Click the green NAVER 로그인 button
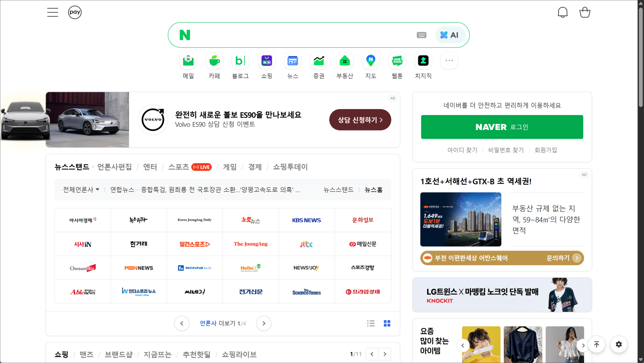Screen dimensions: 644x363 [x=502, y=127]
